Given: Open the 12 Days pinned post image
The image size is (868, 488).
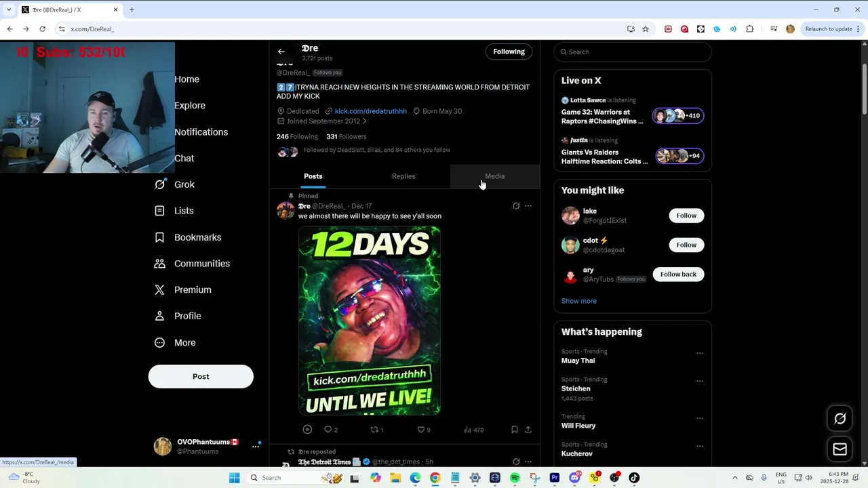Looking at the screenshot, I should pyautogui.click(x=370, y=321).
